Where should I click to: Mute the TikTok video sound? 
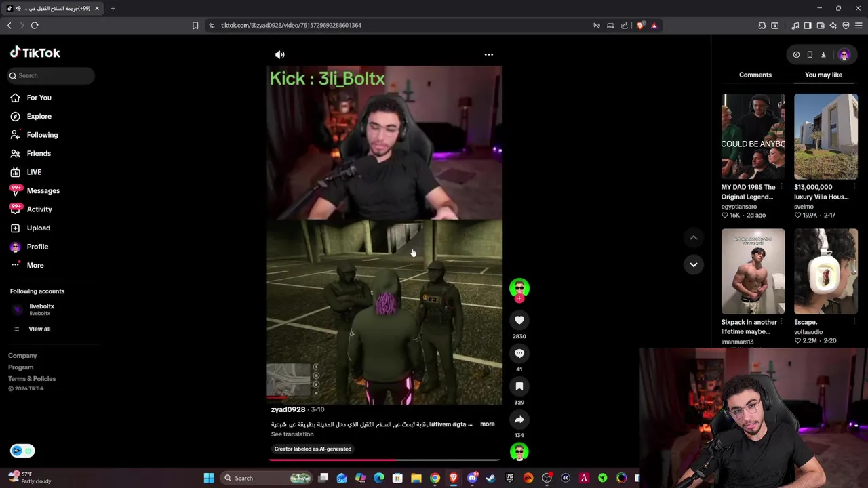point(280,54)
